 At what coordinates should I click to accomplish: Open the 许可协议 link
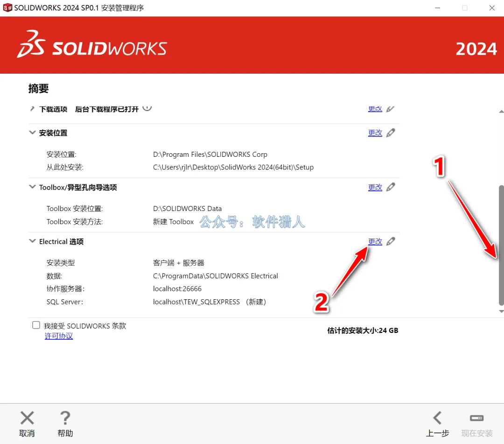(59, 336)
